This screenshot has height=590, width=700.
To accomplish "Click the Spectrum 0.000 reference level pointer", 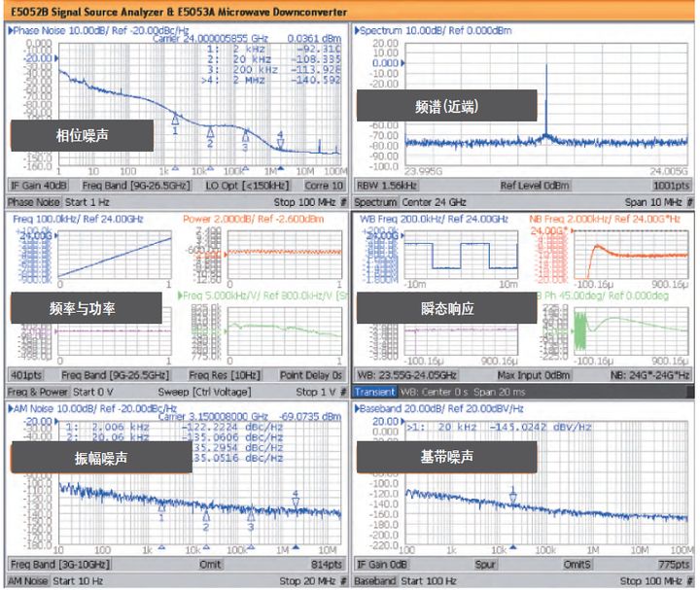I will click(x=402, y=63).
